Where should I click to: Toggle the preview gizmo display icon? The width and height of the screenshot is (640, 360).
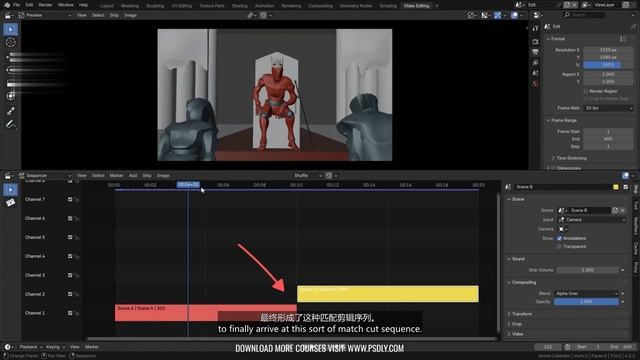click(x=498, y=15)
